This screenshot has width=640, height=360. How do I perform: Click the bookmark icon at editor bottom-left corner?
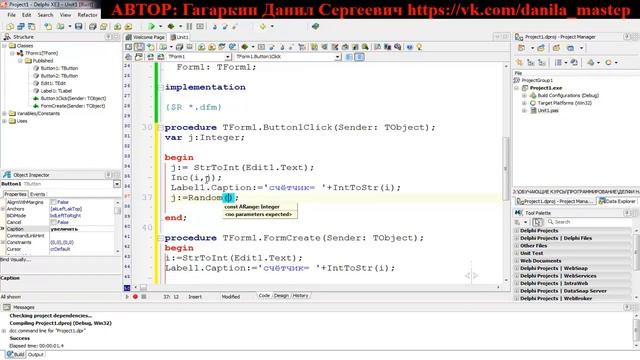pyautogui.click(x=127, y=288)
